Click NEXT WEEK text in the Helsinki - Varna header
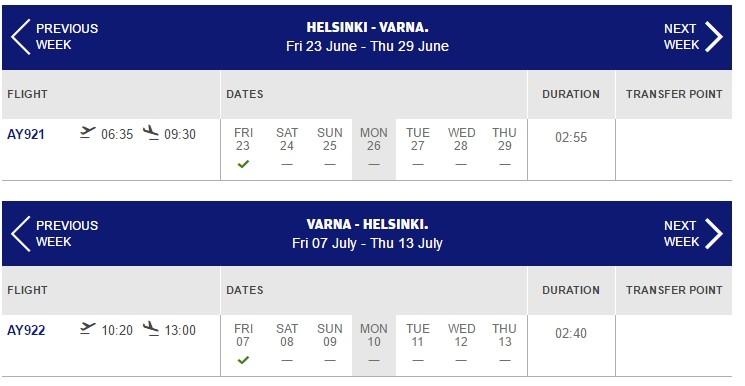The width and height of the screenshot is (745, 386). [681, 37]
